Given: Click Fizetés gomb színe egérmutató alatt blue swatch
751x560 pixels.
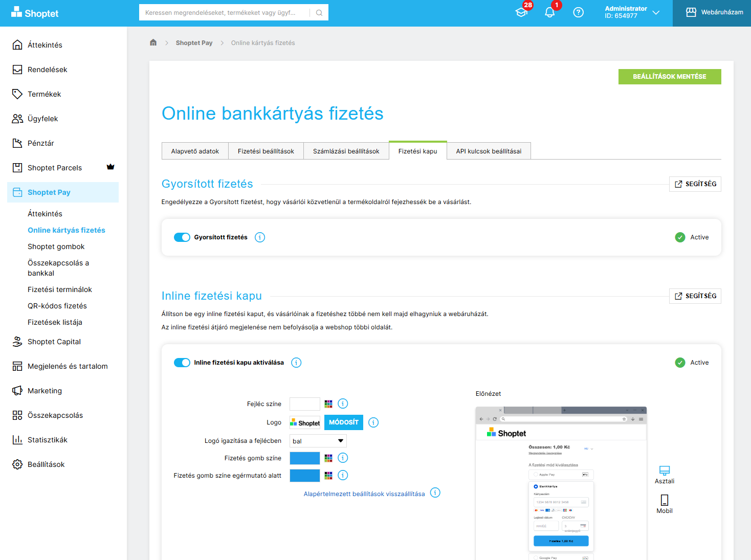Looking at the screenshot, I should point(305,476).
